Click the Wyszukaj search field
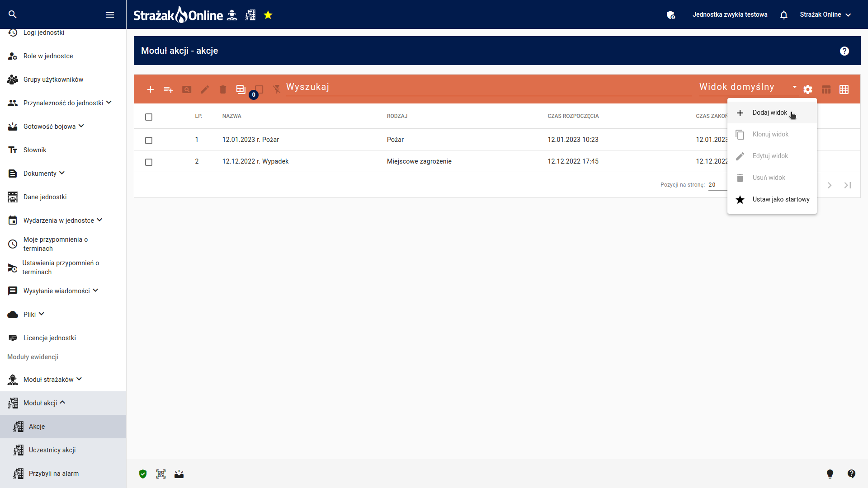This screenshot has height=488, width=868. (x=489, y=87)
